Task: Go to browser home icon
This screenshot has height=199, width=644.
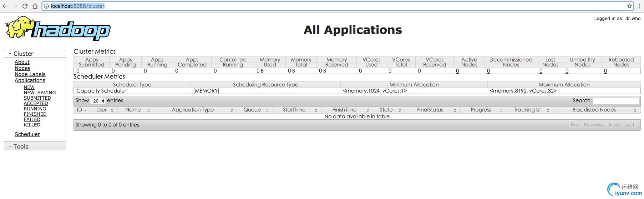Action: [x=35, y=6]
